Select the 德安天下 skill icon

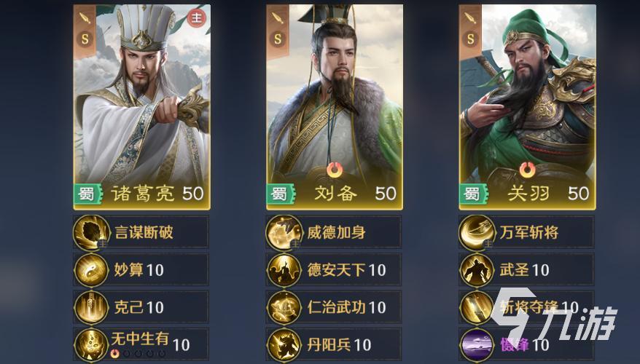284,270
